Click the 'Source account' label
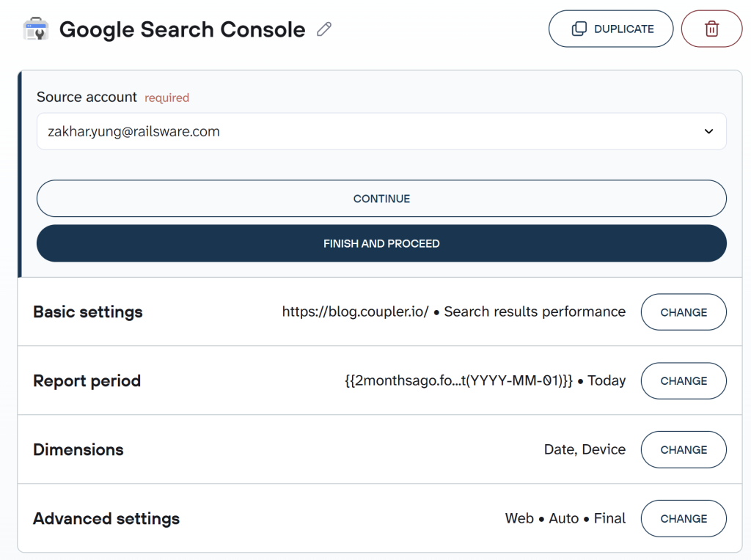751x560 pixels. [x=87, y=97]
